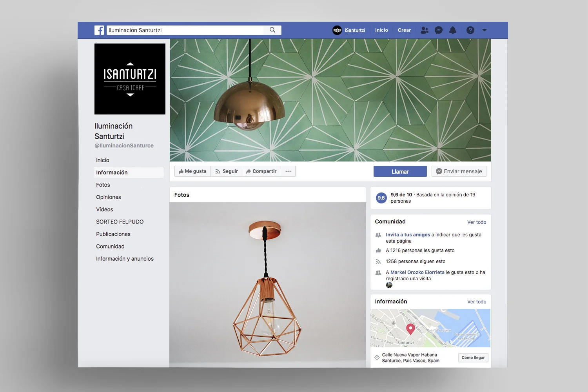Open friend requests icon

[x=425, y=30]
